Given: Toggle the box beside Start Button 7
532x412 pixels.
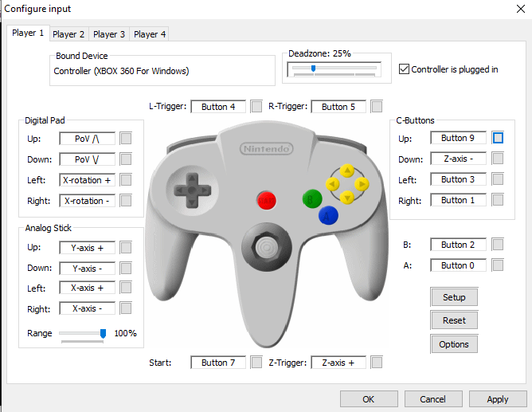Looking at the screenshot, I should pyautogui.click(x=256, y=362).
